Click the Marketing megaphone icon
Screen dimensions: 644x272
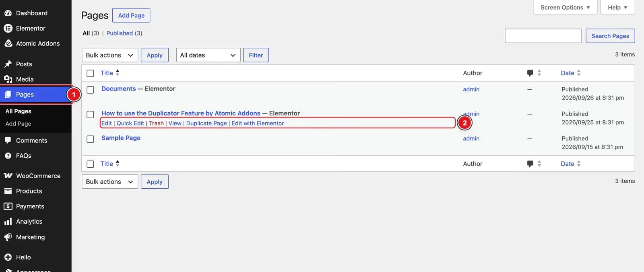point(8,237)
